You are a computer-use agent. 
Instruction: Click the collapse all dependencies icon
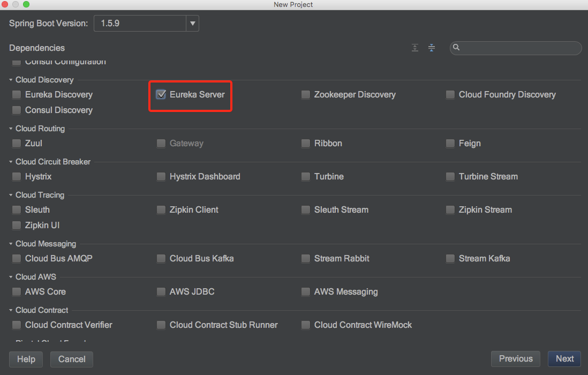pos(432,48)
